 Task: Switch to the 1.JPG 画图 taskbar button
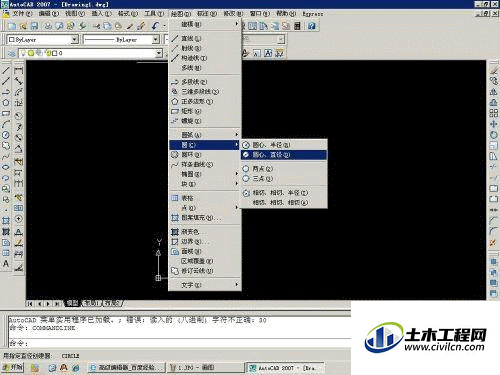coord(205,368)
